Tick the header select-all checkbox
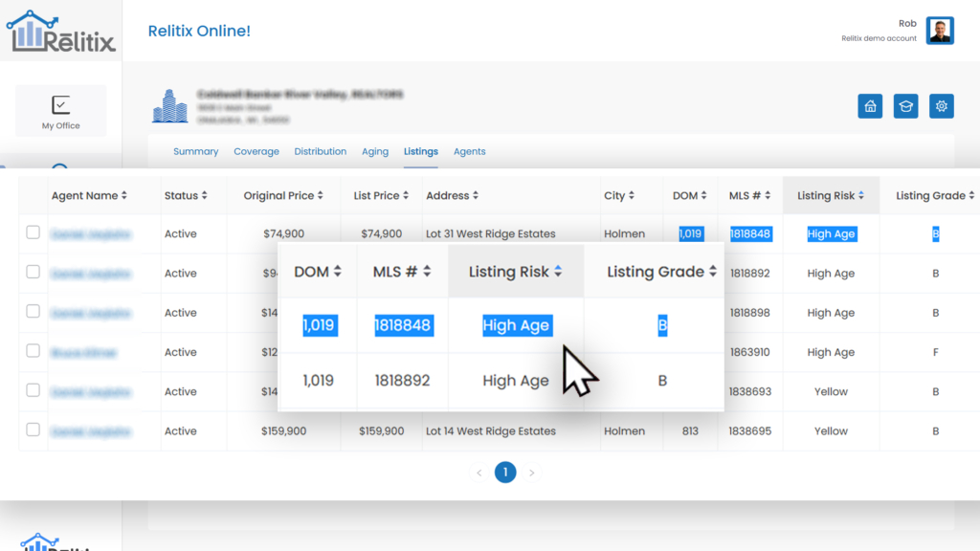The image size is (980, 551). 33,195
